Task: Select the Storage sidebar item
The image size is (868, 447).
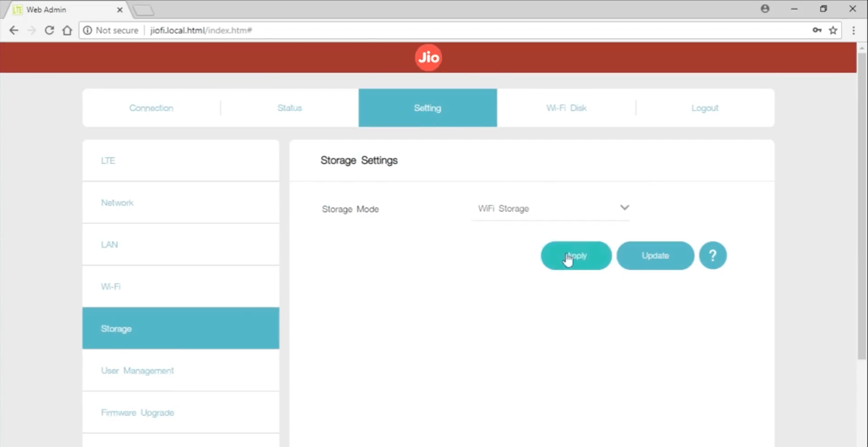Action: pos(181,329)
